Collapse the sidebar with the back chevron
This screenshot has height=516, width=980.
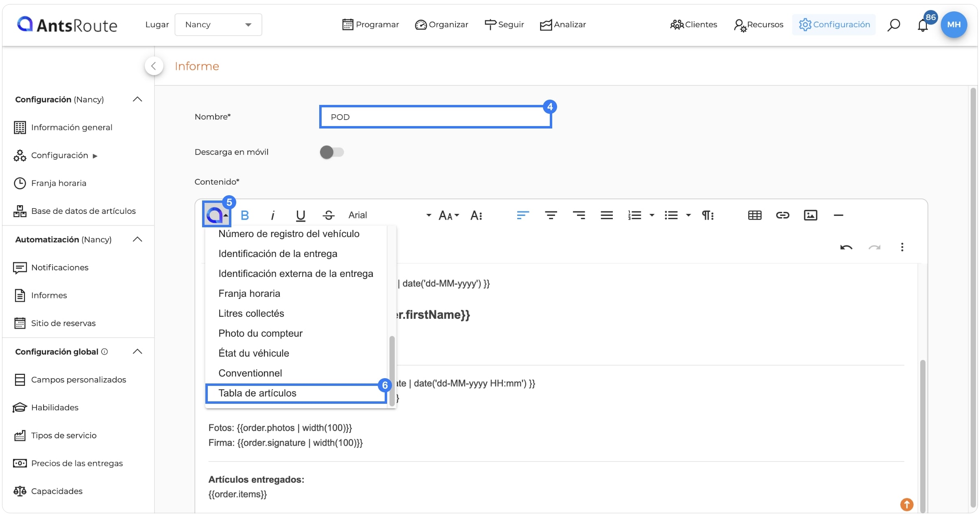tap(154, 66)
